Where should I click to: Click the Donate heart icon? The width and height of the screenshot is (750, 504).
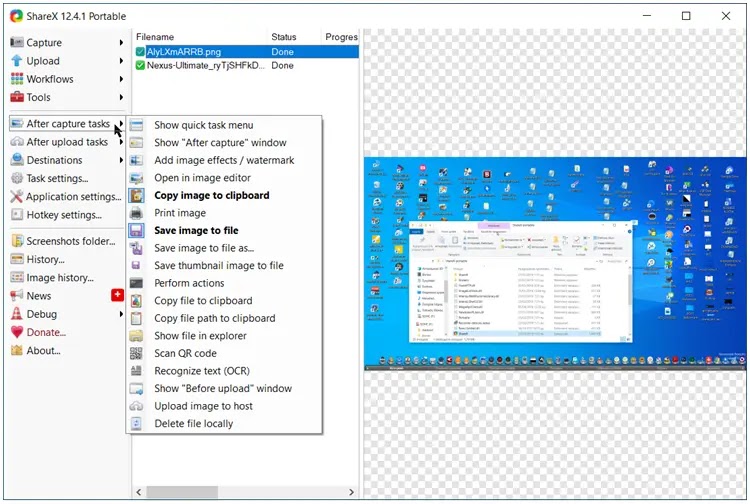[x=17, y=332]
